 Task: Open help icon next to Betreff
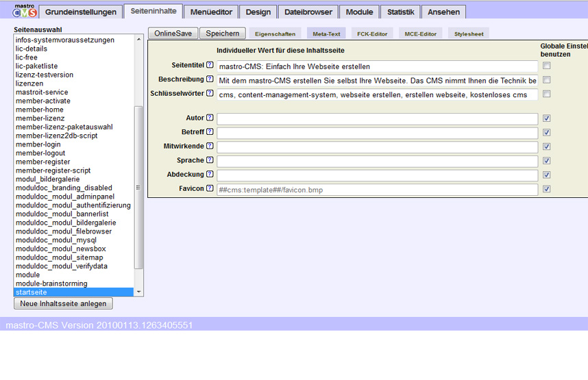point(210,131)
